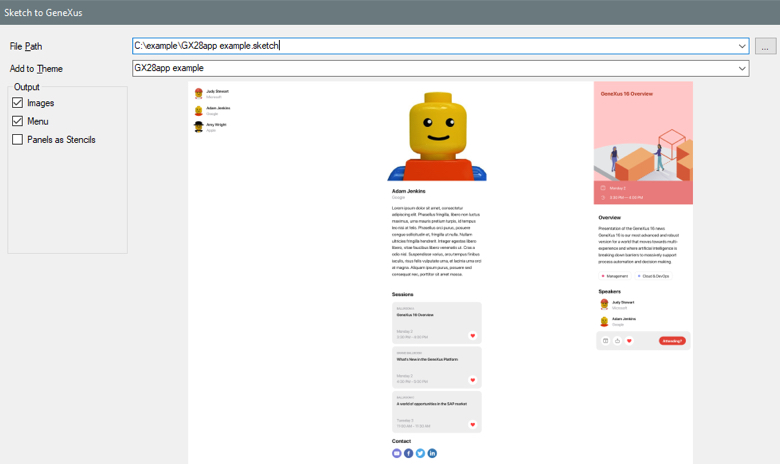Click heart on What's New in GeneXus session
Image resolution: width=780 pixels, height=464 pixels.
coord(473,380)
